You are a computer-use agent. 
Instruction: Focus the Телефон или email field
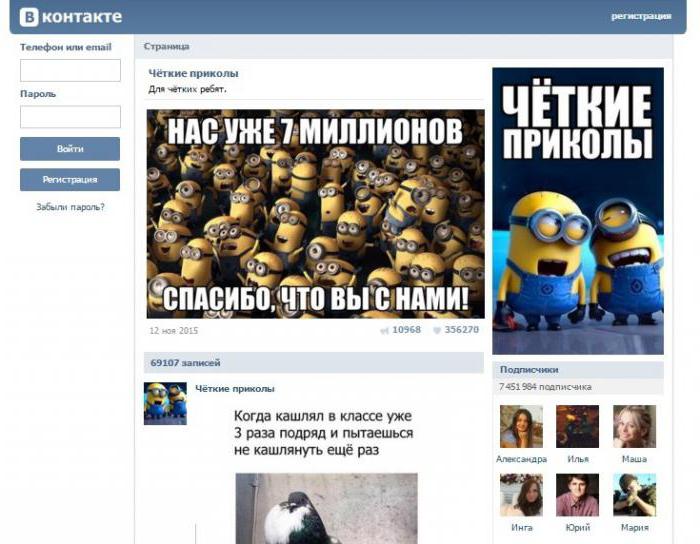pyautogui.click(x=70, y=71)
